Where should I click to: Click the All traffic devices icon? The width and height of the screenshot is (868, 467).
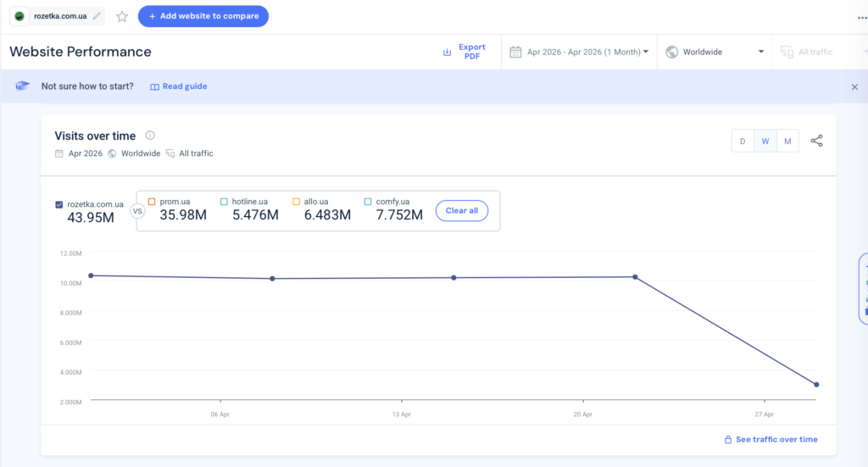click(787, 52)
